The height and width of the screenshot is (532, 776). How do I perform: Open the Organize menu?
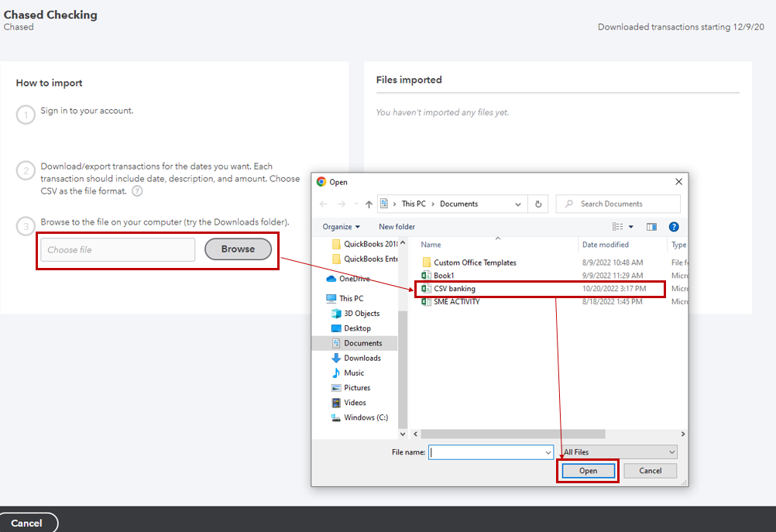point(341,227)
